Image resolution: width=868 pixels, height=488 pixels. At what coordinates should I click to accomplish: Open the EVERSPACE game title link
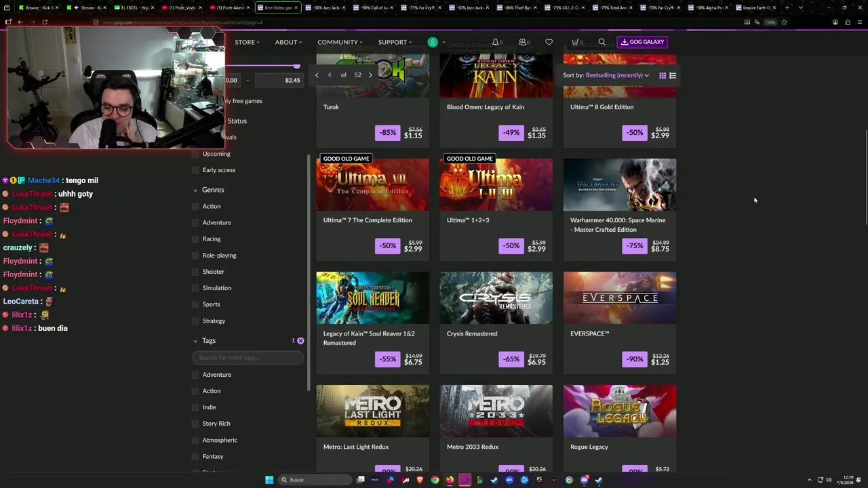(x=590, y=333)
